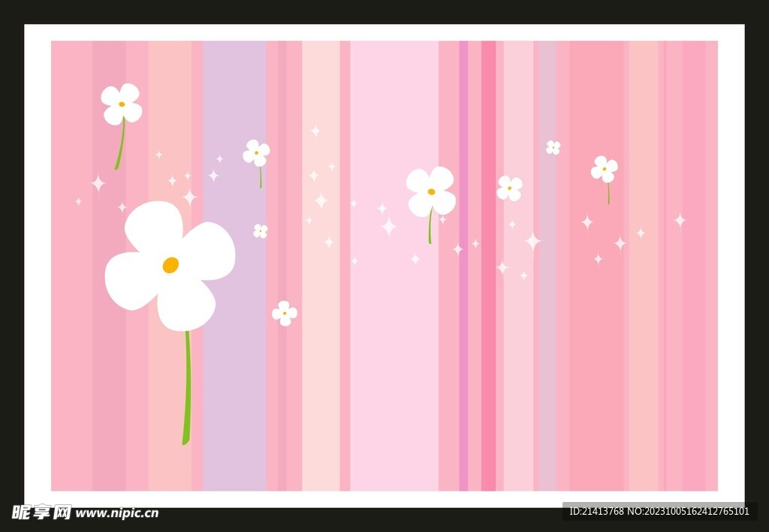Click the tiny flower beside the large flower's petal

tap(261, 231)
